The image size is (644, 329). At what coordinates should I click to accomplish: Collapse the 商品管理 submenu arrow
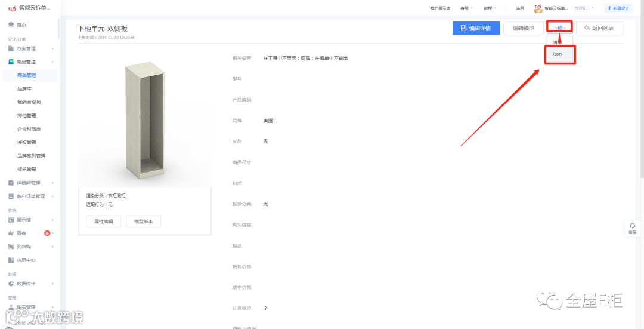point(52,62)
